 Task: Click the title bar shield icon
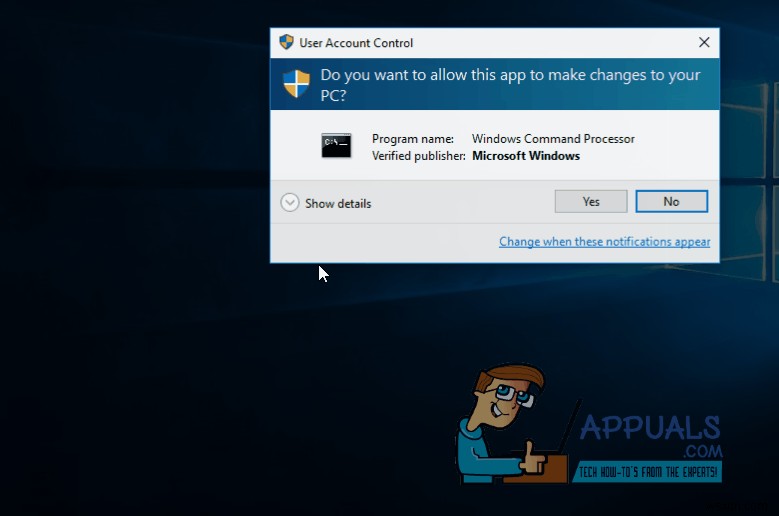pos(286,42)
